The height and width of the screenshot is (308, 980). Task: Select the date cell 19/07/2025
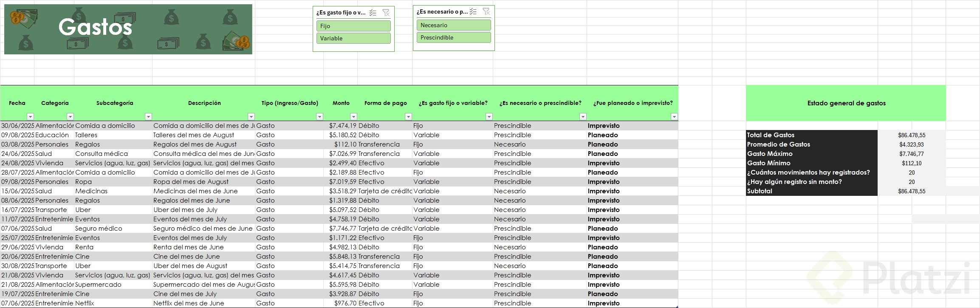pyautogui.click(x=17, y=294)
